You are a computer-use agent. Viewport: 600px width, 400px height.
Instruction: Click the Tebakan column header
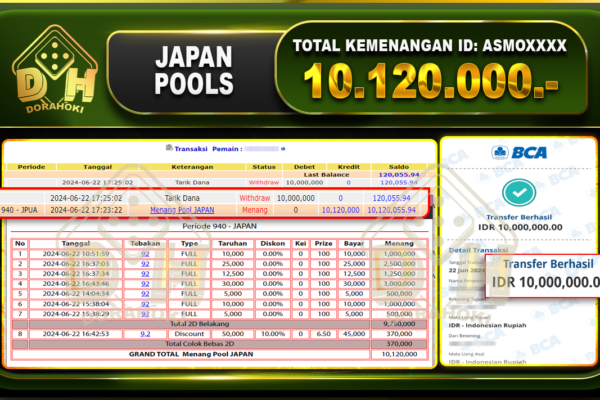pyautogui.click(x=145, y=243)
